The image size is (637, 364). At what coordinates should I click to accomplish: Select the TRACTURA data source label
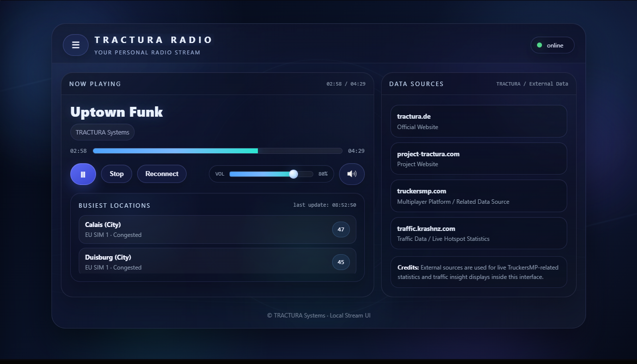coord(508,84)
